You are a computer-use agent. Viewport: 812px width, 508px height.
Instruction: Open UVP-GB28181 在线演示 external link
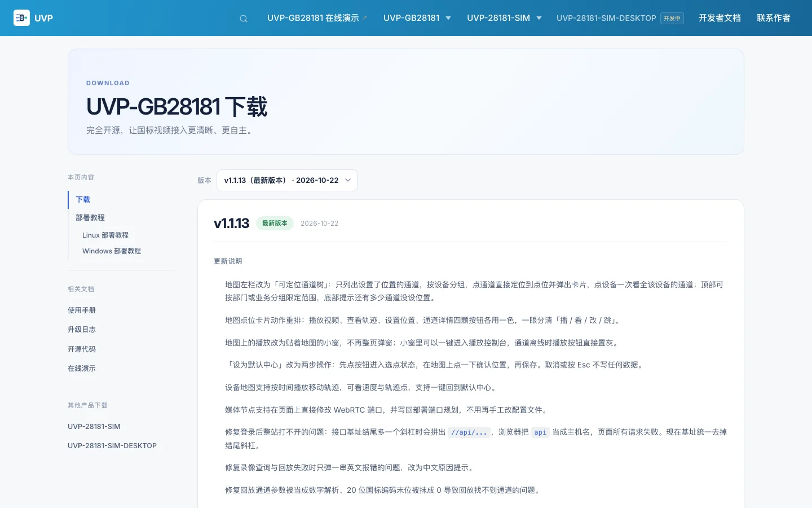point(317,18)
